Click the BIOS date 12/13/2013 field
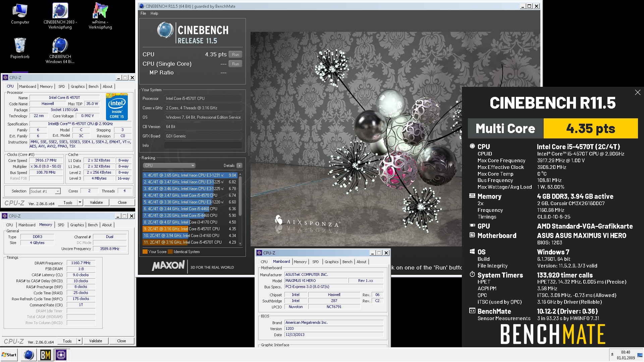Screen dimensions: 644x362 334,335
